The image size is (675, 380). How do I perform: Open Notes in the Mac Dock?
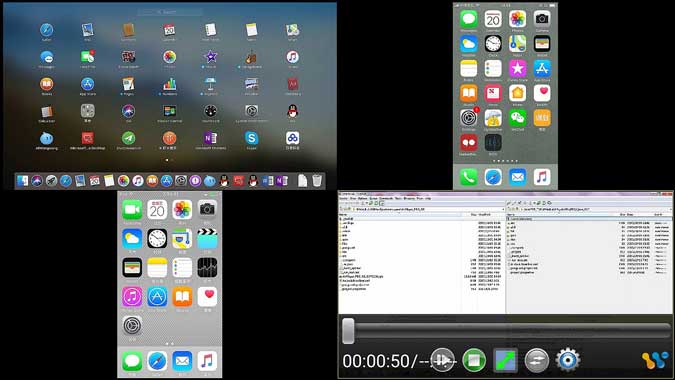(x=109, y=181)
